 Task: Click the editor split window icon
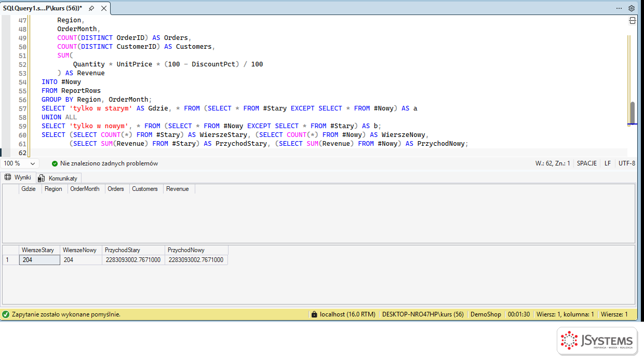click(632, 20)
